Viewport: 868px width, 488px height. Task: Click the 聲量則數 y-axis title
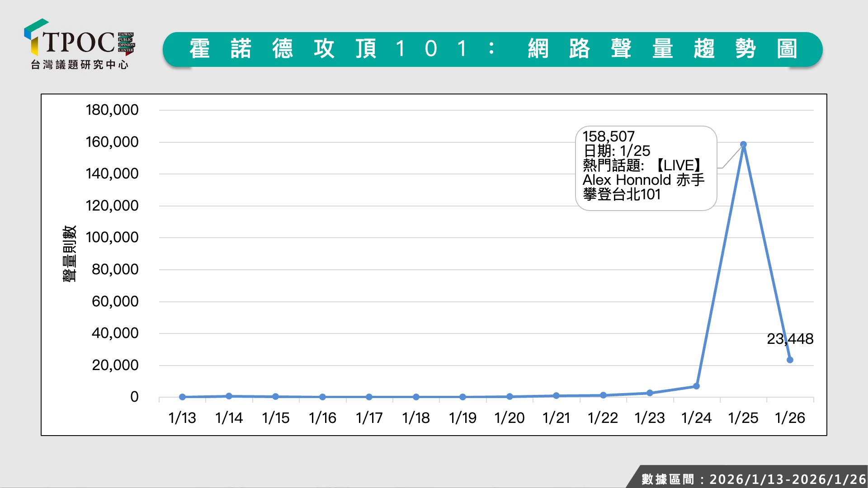[69, 253]
